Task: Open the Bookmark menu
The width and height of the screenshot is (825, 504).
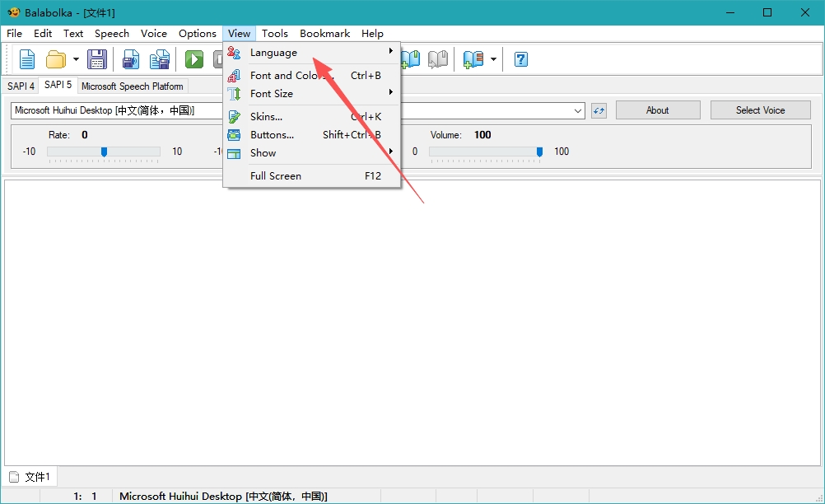Action: pos(324,33)
